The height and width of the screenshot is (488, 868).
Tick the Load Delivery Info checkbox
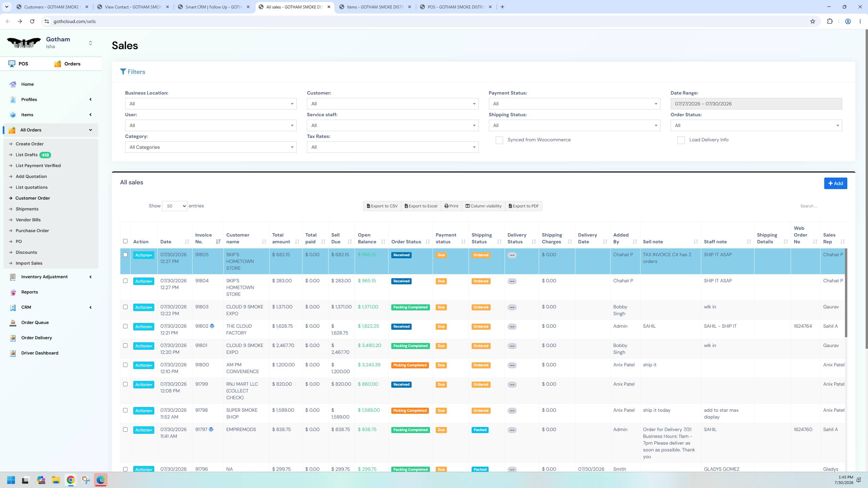click(x=681, y=140)
